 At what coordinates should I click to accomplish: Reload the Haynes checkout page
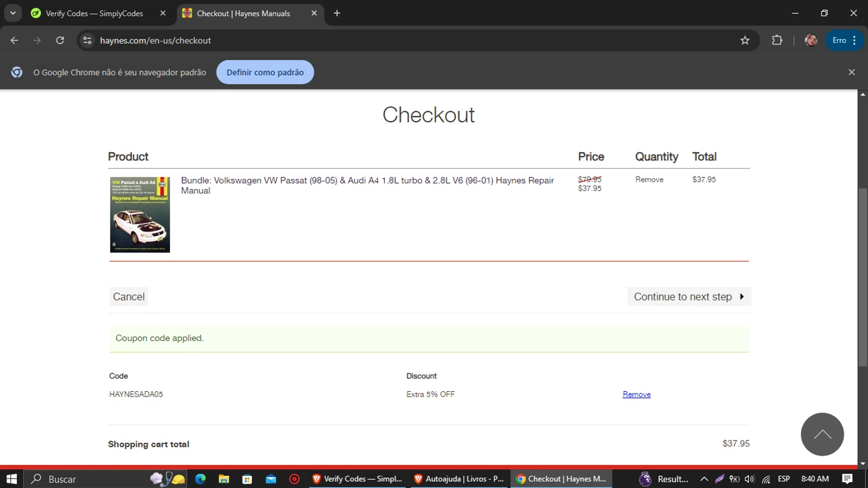click(60, 41)
